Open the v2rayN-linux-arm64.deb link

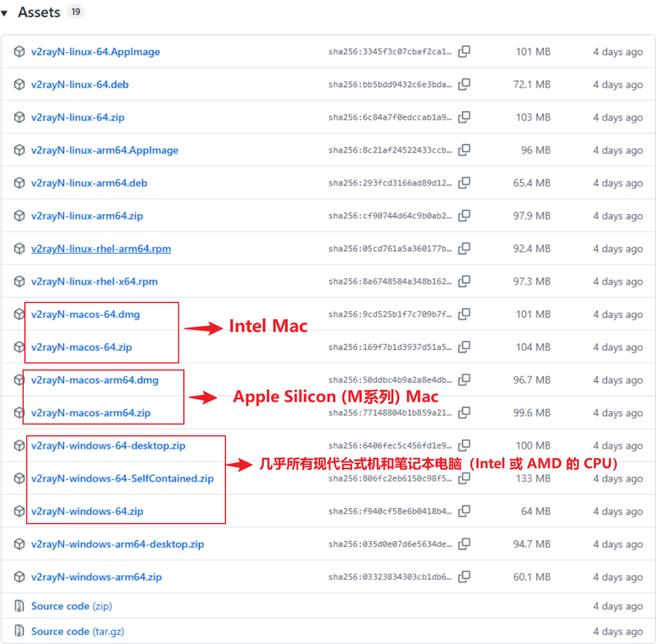tap(89, 183)
